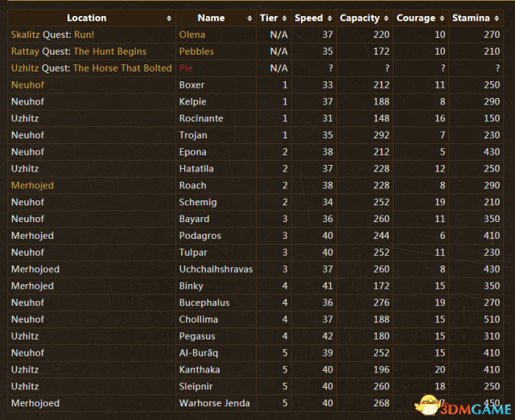The width and height of the screenshot is (515, 420).
Task: Open The Horse That Bolted link
Action: [122, 68]
